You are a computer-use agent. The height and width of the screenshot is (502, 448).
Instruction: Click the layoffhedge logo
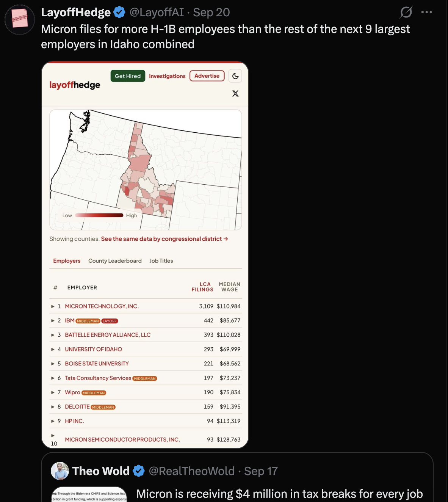coord(75,85)
